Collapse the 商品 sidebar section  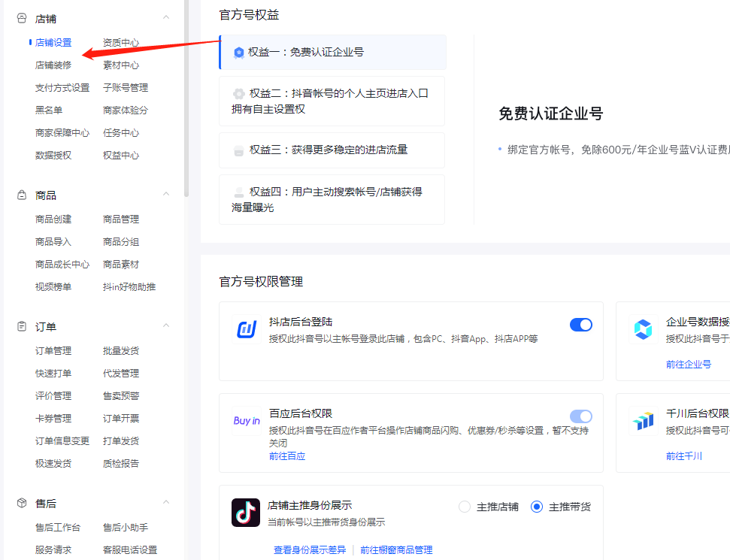166,194
